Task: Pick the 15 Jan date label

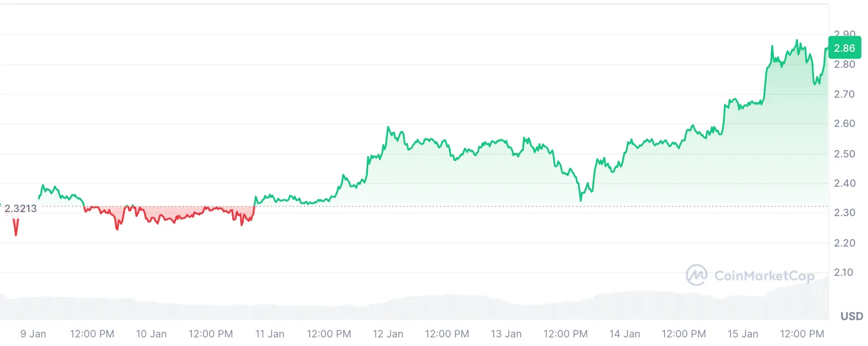Action: tap(743, 334)
